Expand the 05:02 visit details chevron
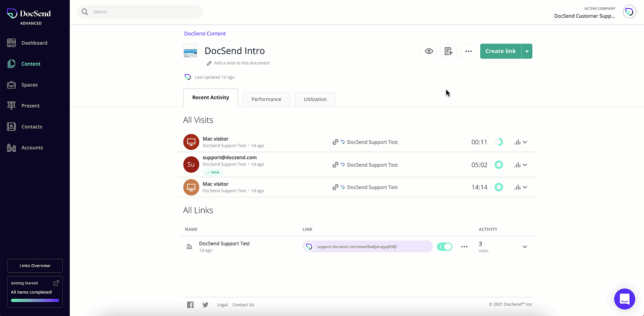644x316 pixels. (525, 165)
